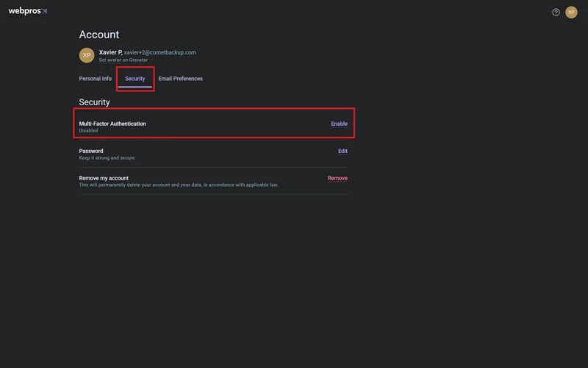Open the XP user menu avatar in header
Viewport: 588px width, 368px height.
[x=571, y=13]
